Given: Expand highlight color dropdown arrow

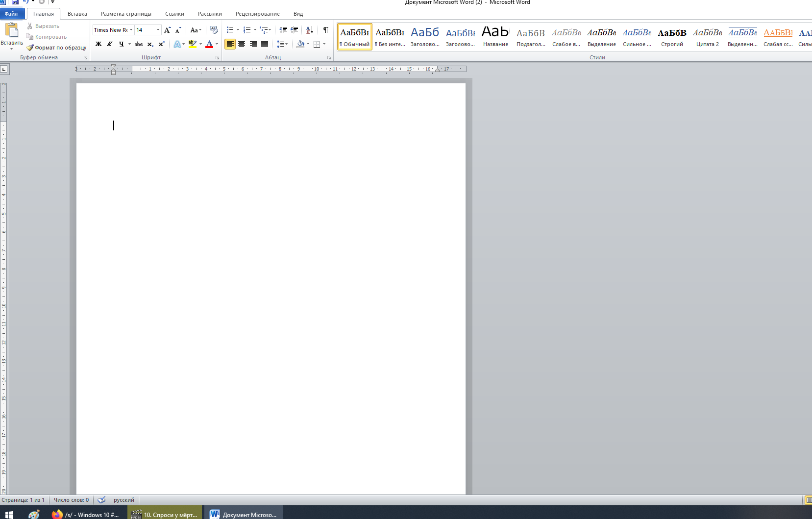Looking at the screenshot, I should tap(200, 44).
